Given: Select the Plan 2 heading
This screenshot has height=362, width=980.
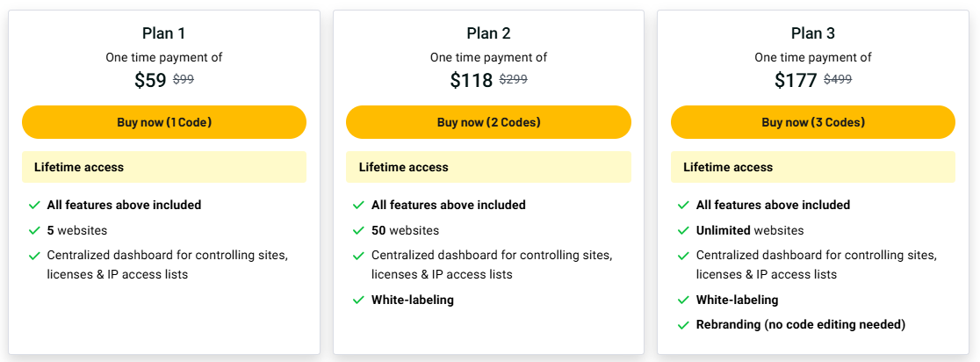Looking at the screenshot, I should pos(489,33).
